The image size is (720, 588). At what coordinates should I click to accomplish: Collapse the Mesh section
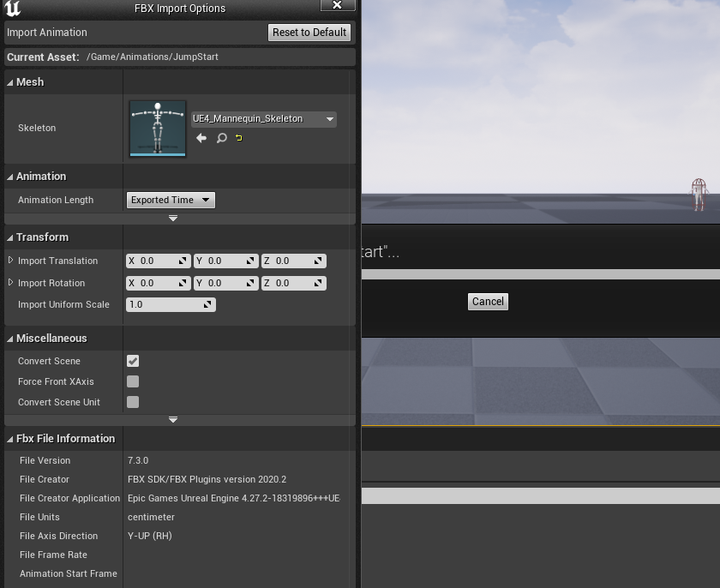click(x=9, y=82)
